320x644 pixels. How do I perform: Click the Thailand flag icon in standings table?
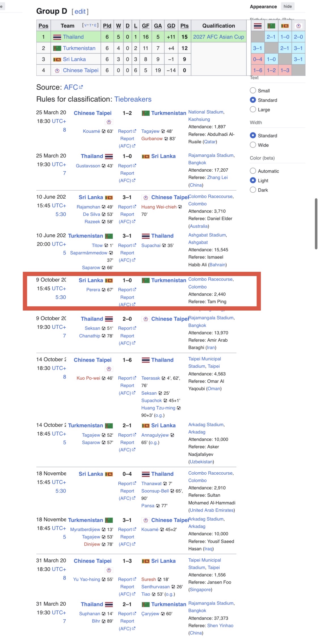tap(57, 37)
